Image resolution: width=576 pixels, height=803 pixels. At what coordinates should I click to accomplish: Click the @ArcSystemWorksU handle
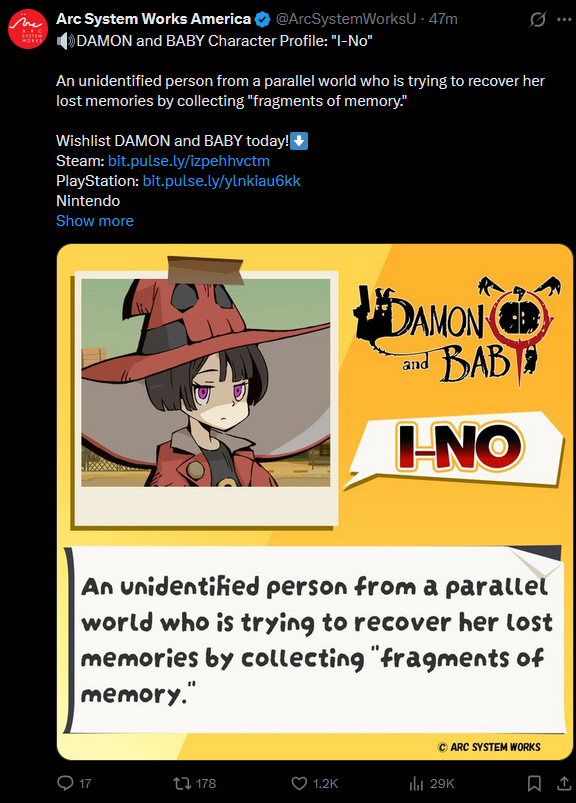(346, 19)
